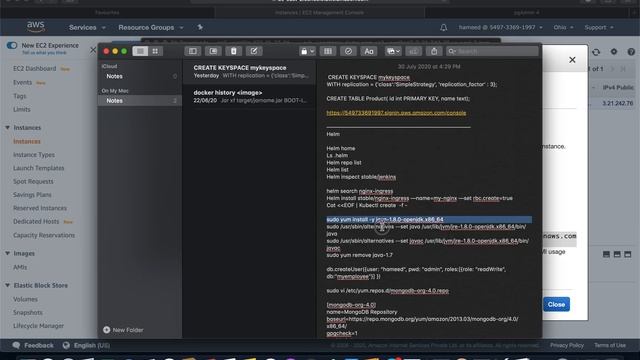The height and width of the screenshot is (360, 640).
Task: Open Savings Plans in EC2 sidebar
Action: click(x=32, y=195)
